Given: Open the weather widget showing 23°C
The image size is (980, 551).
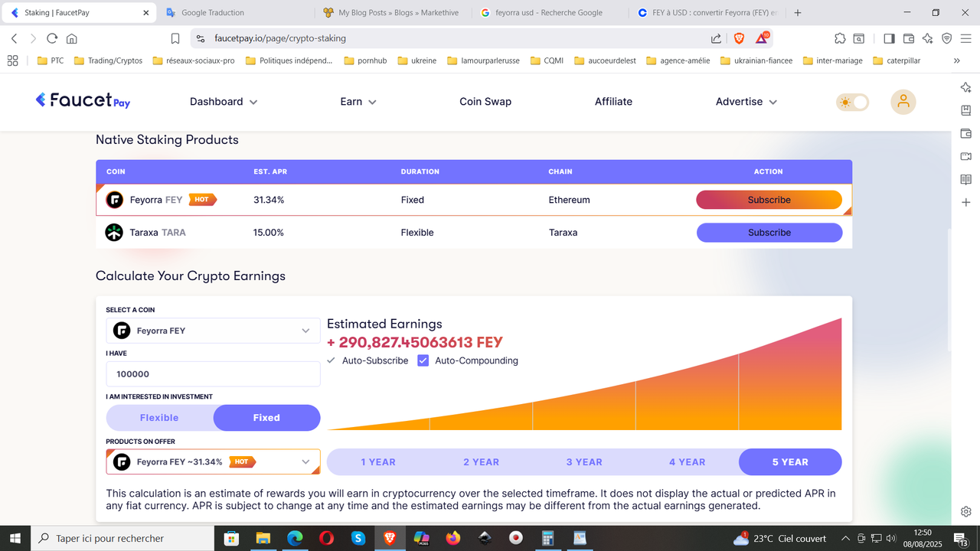Looking at the screenshot, I should point(779,538).
